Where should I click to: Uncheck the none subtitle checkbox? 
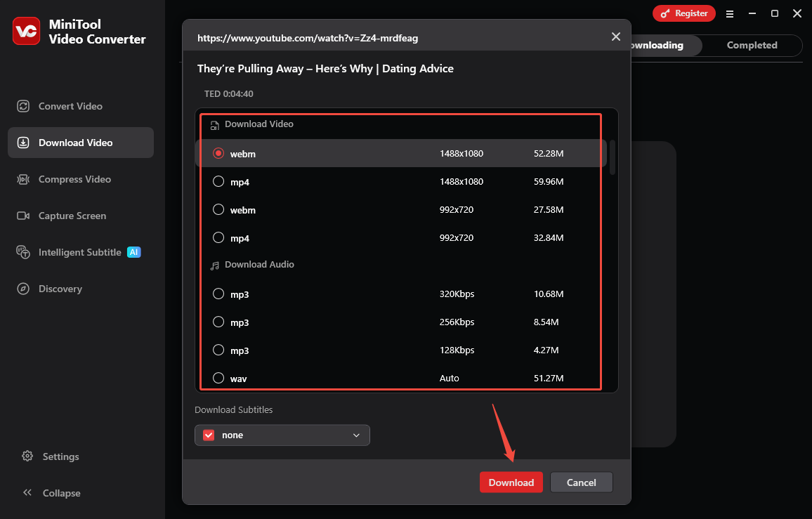209,435
